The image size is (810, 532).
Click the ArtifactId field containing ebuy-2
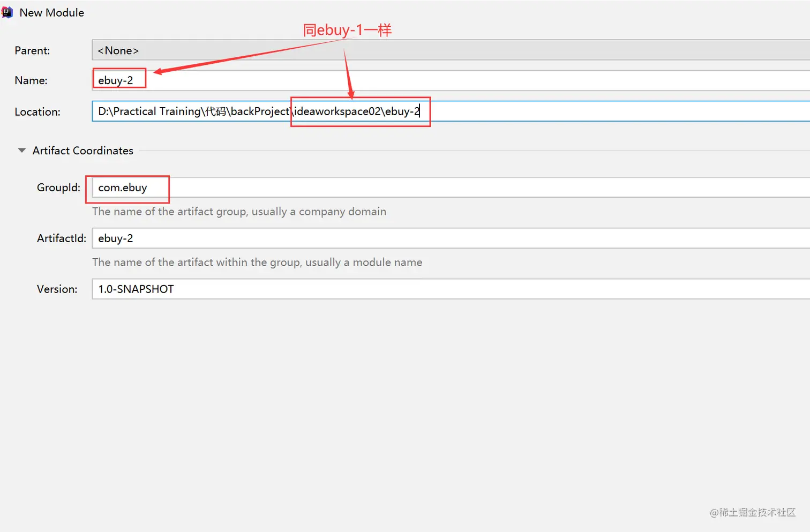[x=451, y=238]
